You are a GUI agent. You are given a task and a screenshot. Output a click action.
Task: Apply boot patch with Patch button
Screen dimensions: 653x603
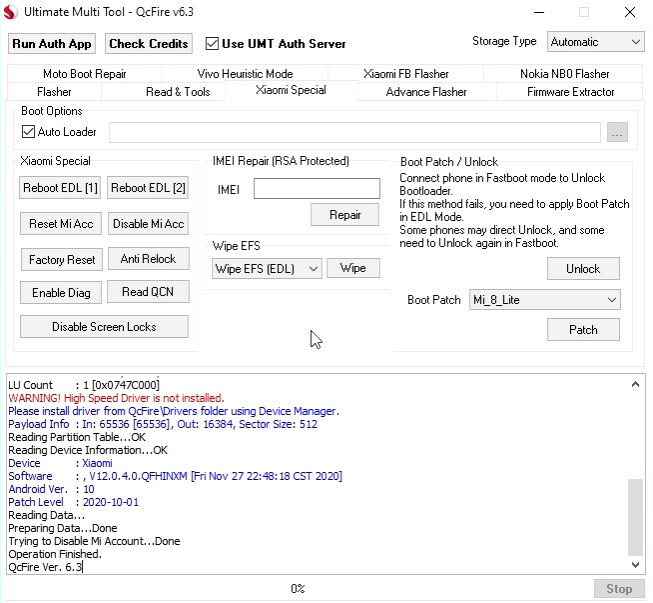[x=583, y=330]
